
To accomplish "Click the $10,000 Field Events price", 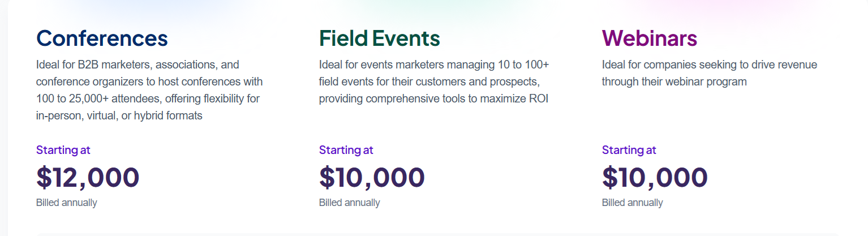I will (371, 177).
